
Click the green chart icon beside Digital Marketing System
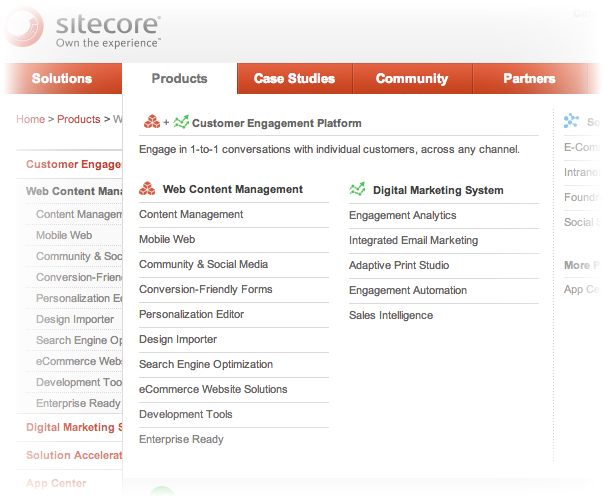(x=357, y=189)
